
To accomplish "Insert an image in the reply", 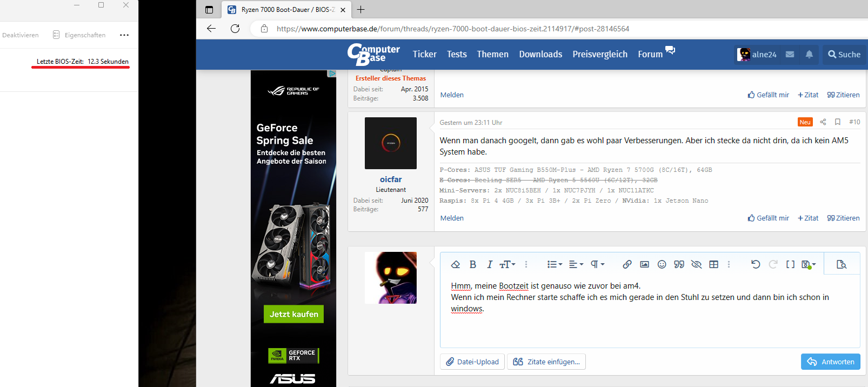I will (x=644, y=264).
